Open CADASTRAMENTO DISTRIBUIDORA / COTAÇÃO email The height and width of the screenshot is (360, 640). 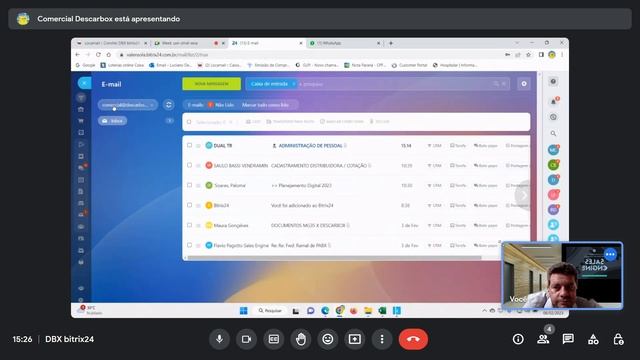click(x=319, y=166)
